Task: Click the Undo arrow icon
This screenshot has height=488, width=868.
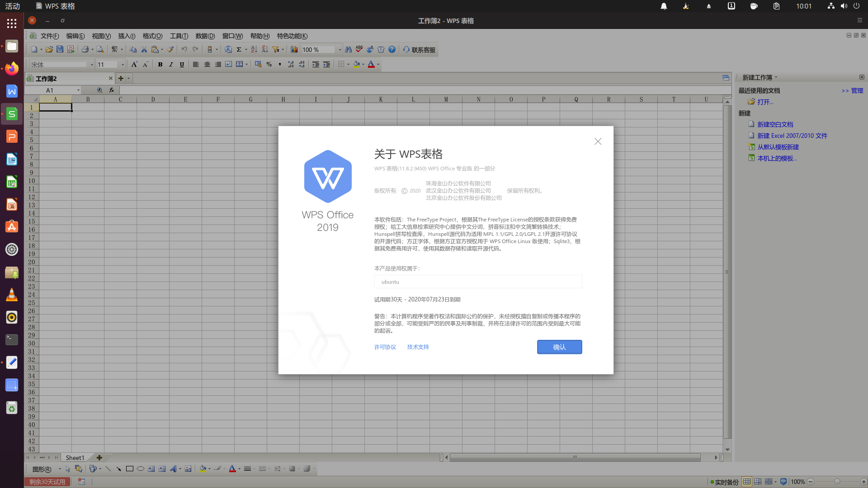Action: (x=184, y=50)
